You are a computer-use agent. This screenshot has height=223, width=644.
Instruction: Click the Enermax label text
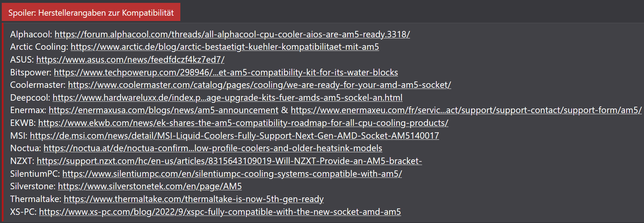[28, 110]
